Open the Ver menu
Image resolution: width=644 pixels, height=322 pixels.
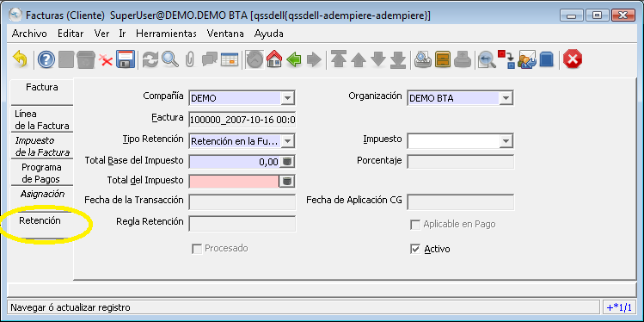101,34
